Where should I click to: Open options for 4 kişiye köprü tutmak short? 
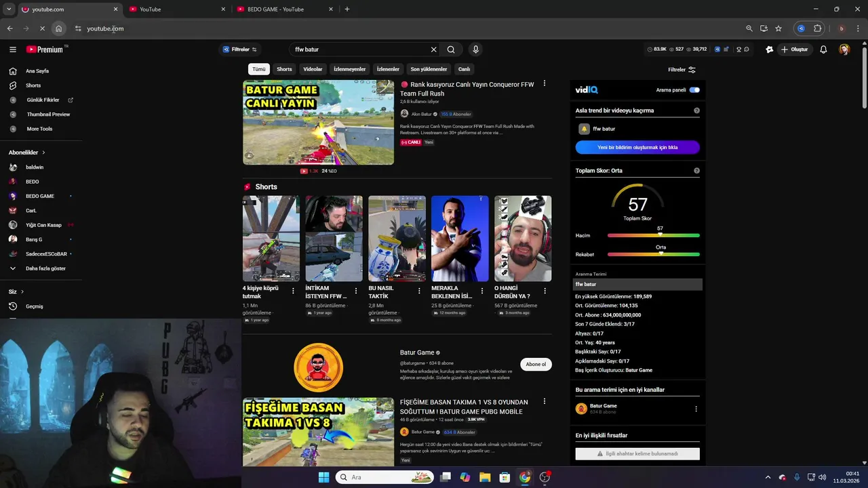click(293, 291)
